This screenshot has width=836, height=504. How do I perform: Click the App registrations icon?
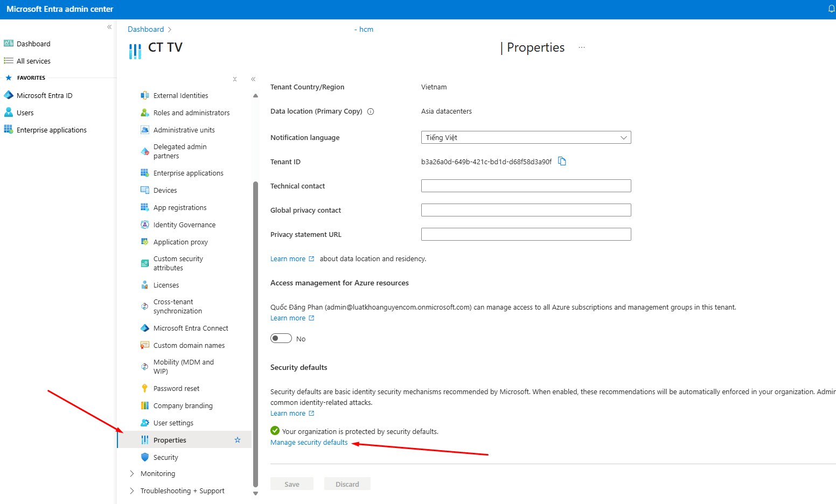click(x=145, y=207)
